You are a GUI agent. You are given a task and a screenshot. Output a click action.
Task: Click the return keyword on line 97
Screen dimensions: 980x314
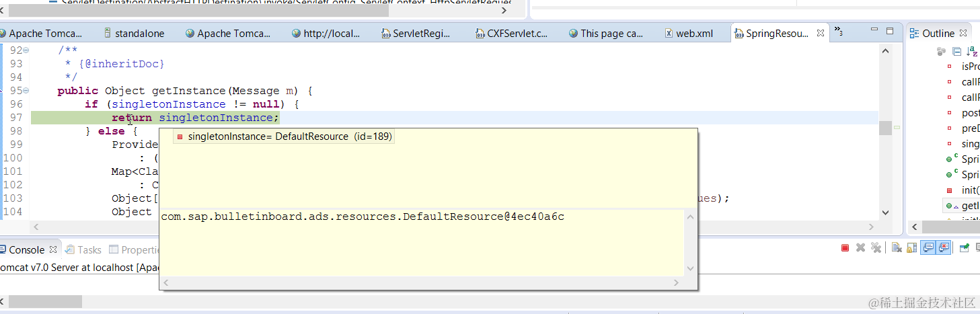click(x=132, y=118)
